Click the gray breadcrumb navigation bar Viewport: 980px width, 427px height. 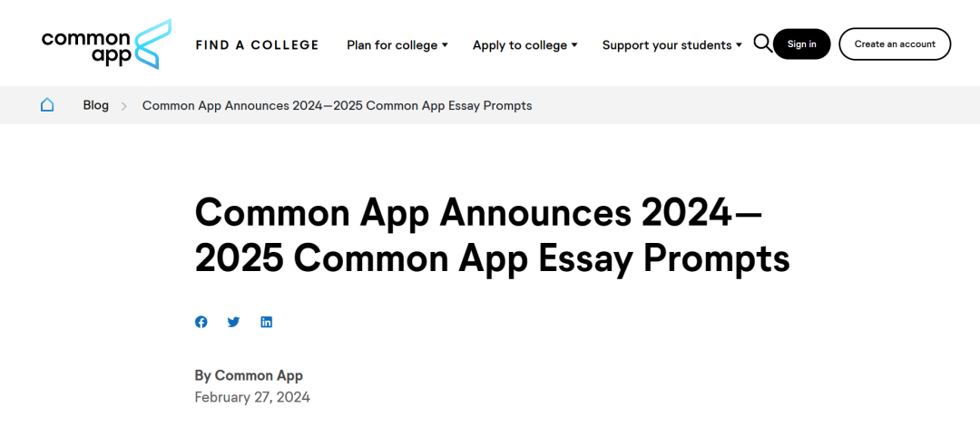point(726,105)
